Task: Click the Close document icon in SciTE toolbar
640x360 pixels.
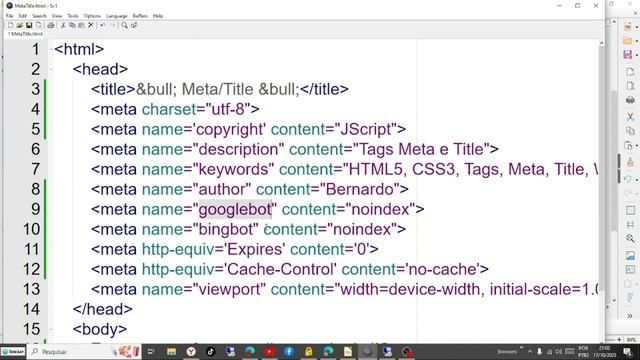Action: pos(38,25)
